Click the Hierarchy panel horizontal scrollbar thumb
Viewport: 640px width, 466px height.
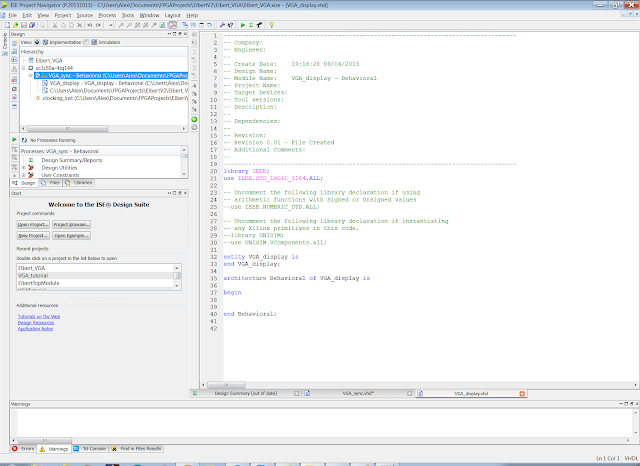[67, 129]
